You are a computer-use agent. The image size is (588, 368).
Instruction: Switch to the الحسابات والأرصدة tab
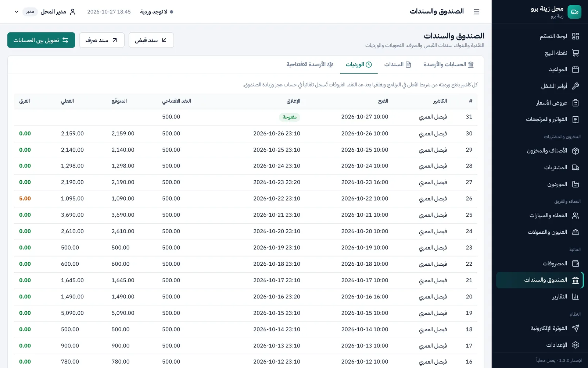click(x=448, y=64)
